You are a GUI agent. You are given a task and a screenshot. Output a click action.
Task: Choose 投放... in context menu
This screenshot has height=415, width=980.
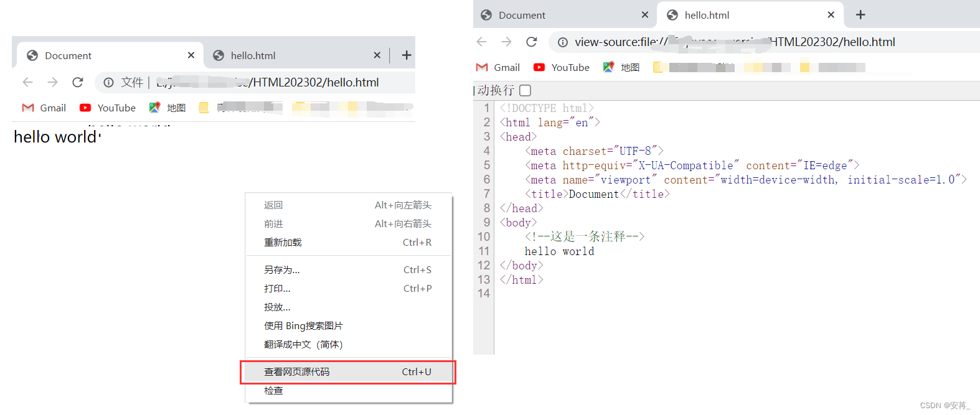coord(348,307)
